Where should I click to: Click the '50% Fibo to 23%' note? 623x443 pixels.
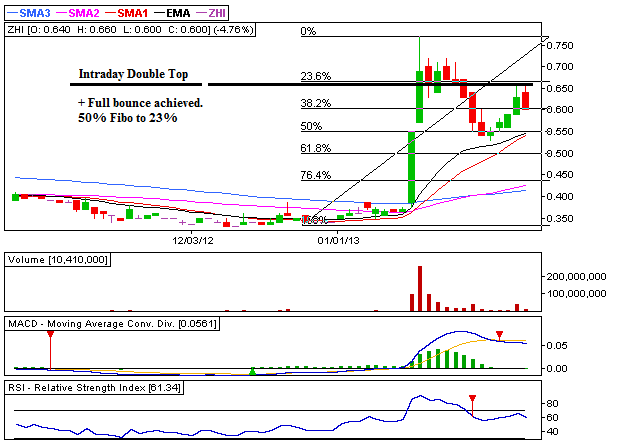coord(128,118)
